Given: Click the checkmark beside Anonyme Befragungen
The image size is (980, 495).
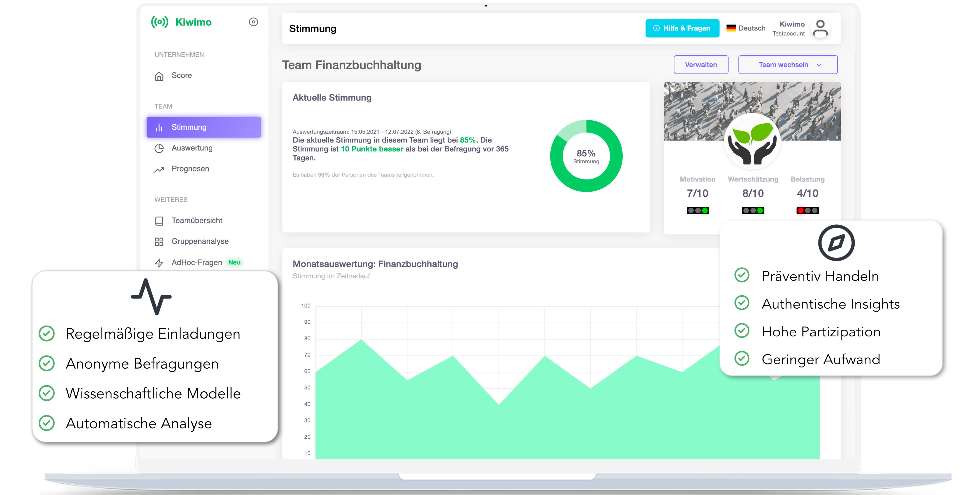Looking at the screenshot, I should [47, 363].
